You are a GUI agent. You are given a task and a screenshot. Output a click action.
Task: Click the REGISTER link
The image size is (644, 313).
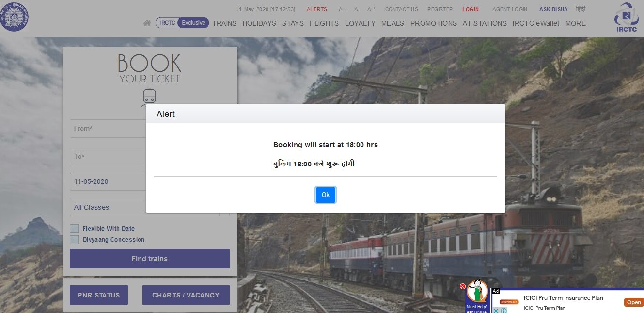(x=440, y=9)
